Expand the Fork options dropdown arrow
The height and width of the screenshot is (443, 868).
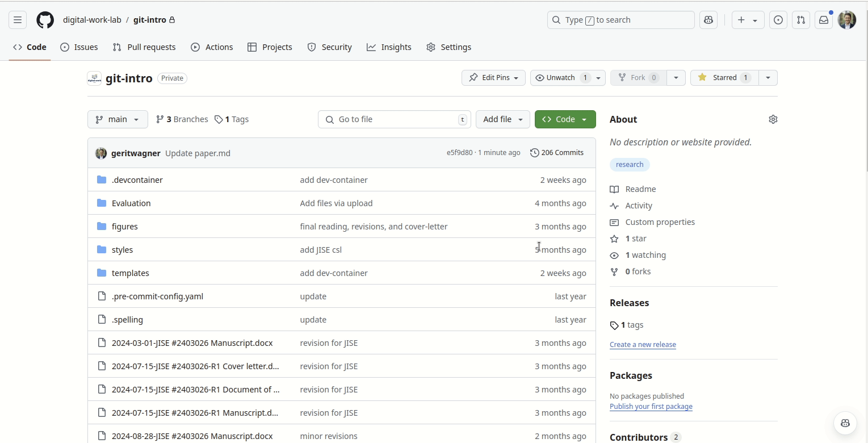tap(676, 78)
